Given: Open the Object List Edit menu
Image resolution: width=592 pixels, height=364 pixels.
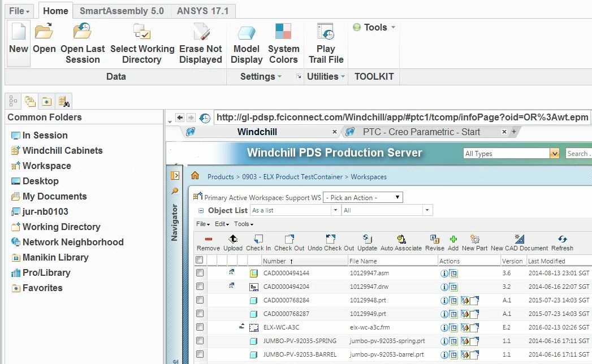Looking at the screenshot, I should (x=222, y=224).
